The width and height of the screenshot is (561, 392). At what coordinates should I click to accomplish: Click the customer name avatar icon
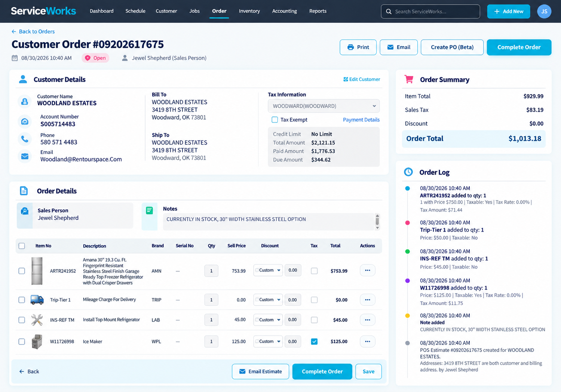25,101
